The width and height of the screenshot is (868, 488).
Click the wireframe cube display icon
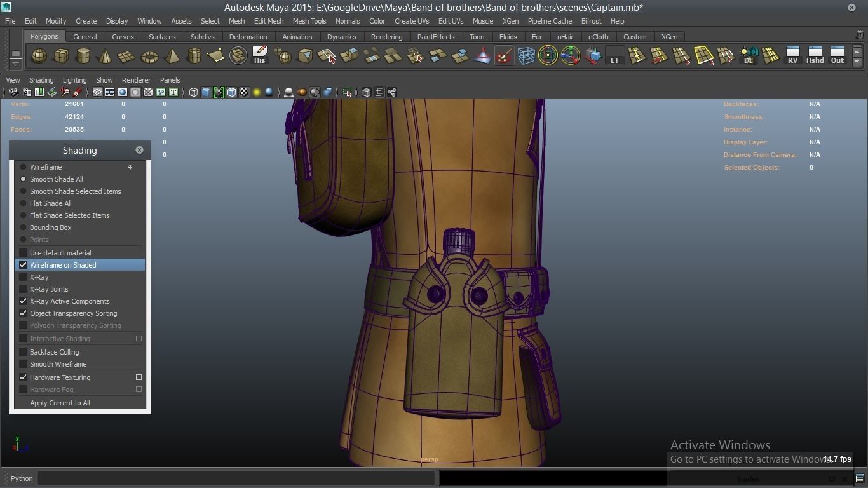(x=193, y=92)
